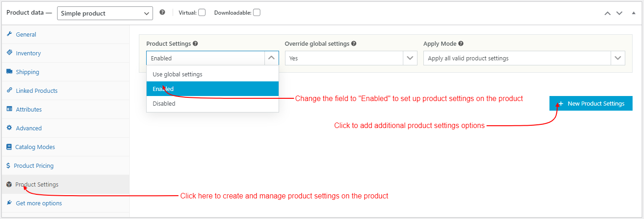Click the Advanced gear icon

pyautogui.click(x=9, y=128)
